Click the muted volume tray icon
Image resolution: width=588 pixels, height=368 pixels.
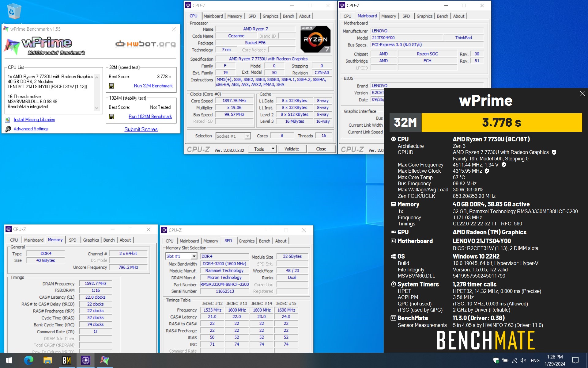coord(523,360)
